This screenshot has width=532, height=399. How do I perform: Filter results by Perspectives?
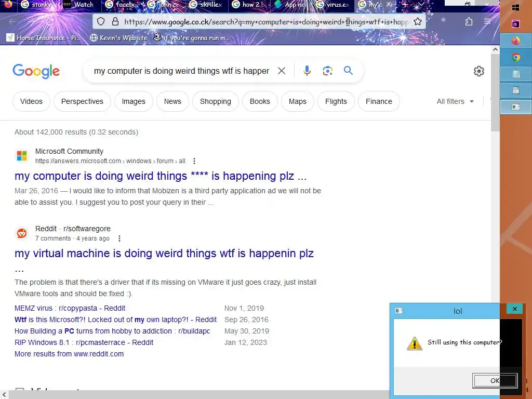point(82,101)
